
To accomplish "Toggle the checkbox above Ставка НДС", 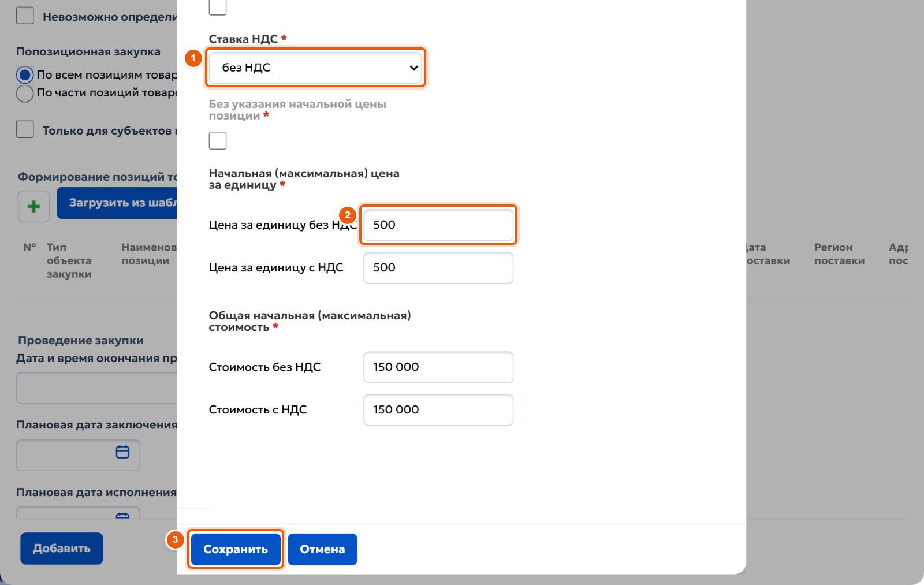I will [218, 7].
